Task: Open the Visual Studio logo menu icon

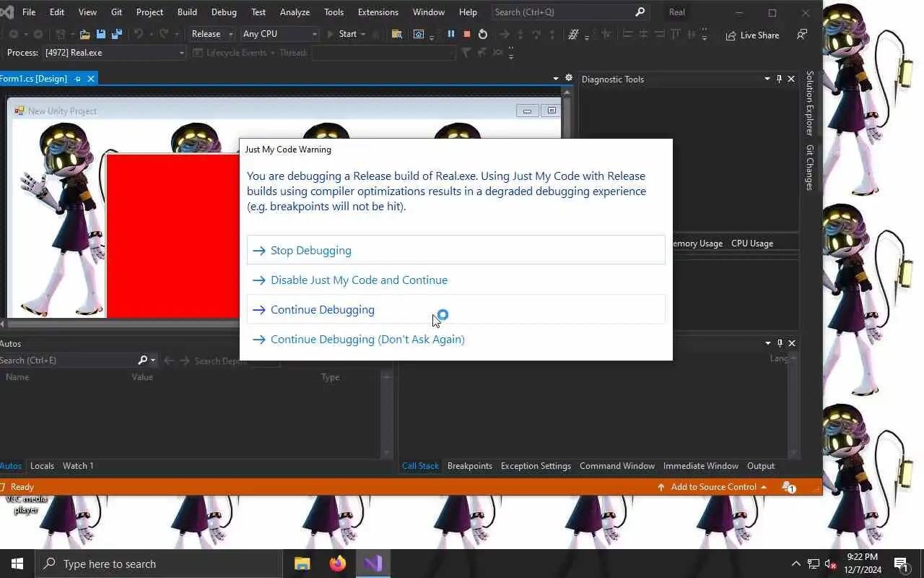Action: pyautogui.click(x=6, y=12)
